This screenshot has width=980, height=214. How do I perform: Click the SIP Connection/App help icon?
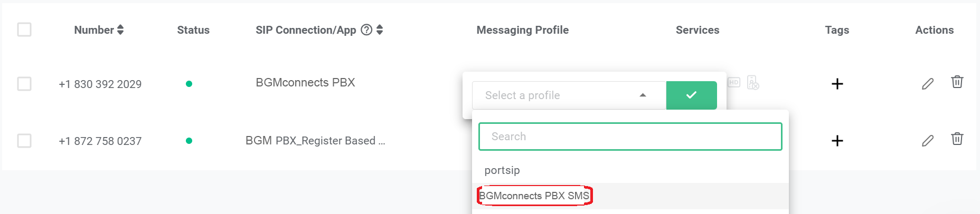coord(366,30)
